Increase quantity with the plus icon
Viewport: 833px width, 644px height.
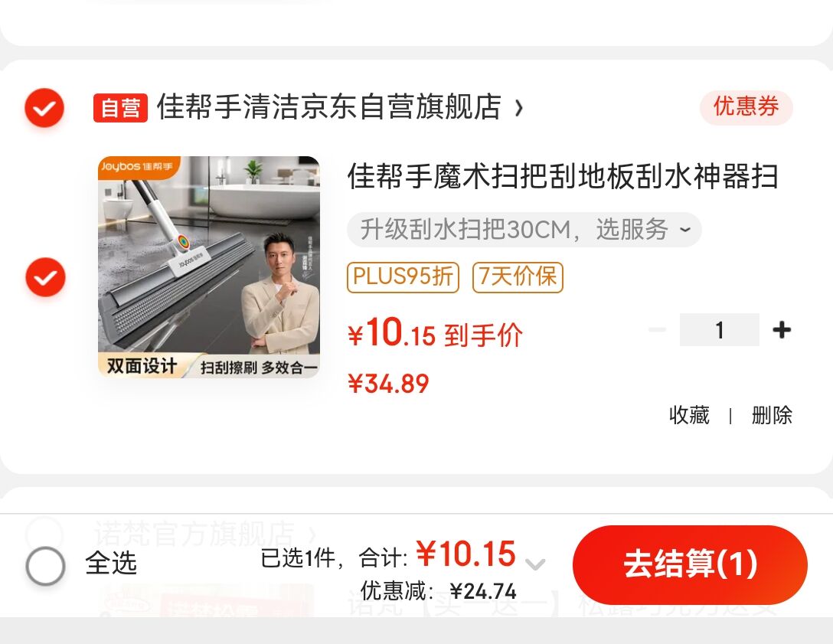tap(782, 330)
